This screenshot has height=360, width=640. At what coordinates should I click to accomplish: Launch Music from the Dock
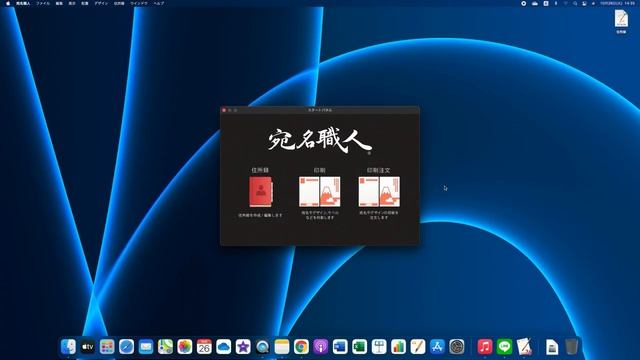[485, 347]
